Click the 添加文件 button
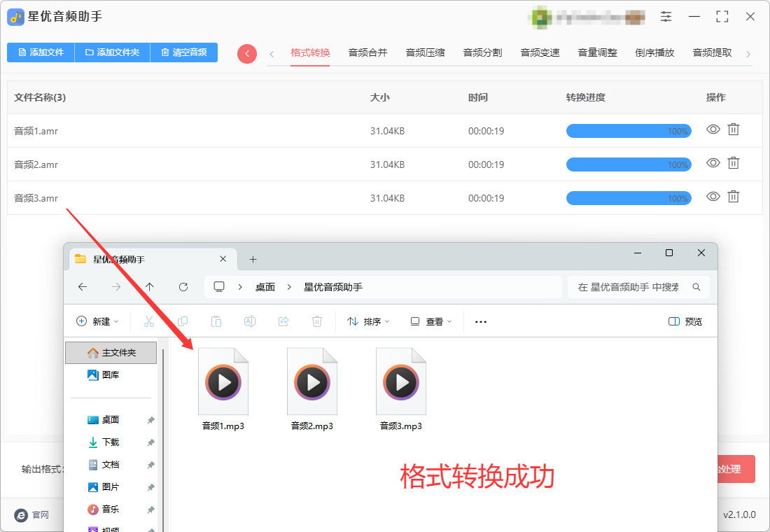770x532 pixels. coord(41,52)
